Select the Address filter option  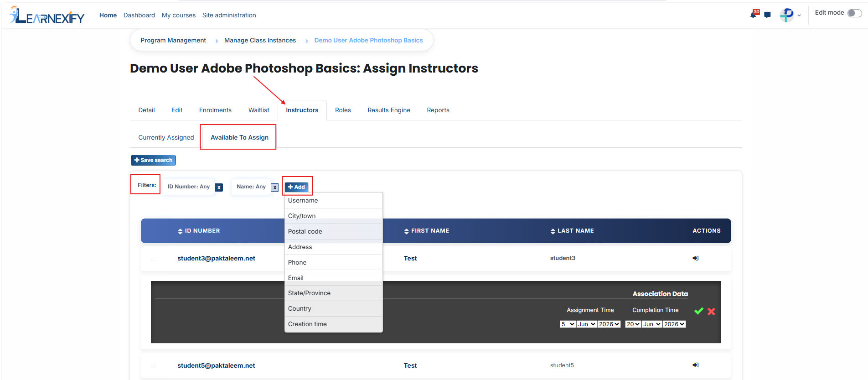pyautogui.click(x=334, y=247)
